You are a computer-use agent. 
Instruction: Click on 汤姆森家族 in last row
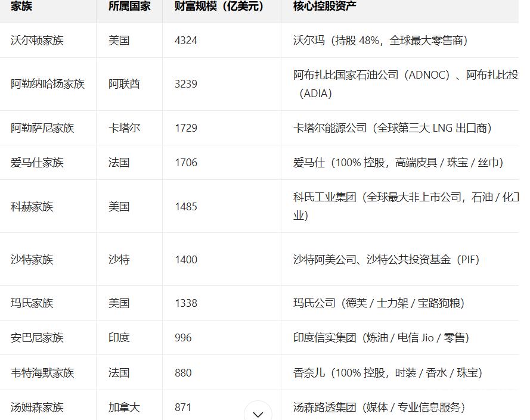tap(37, 407)
